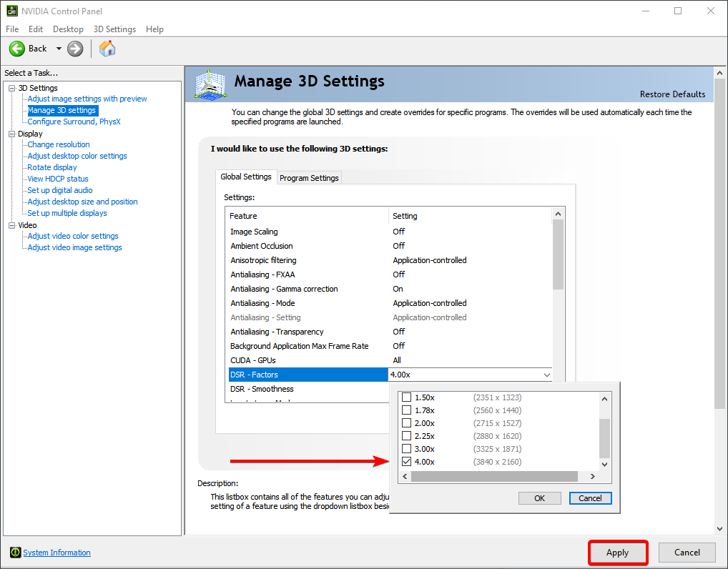The height and width of the screenshot is (569, 728).
Task: Open Adjust desktop size and position
Action: (x=83, y=202)
